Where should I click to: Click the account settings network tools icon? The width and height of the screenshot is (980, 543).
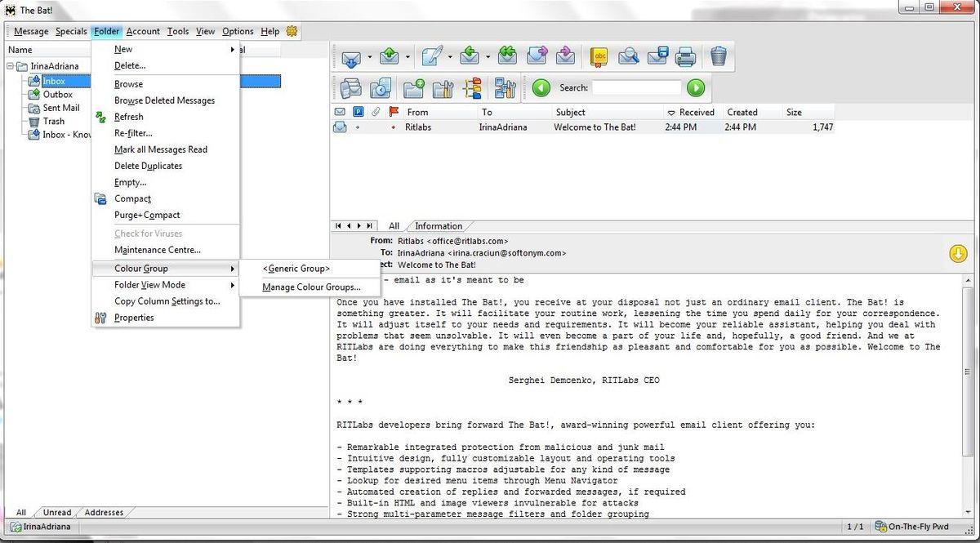pyautogui.click(x=506, y=87)
